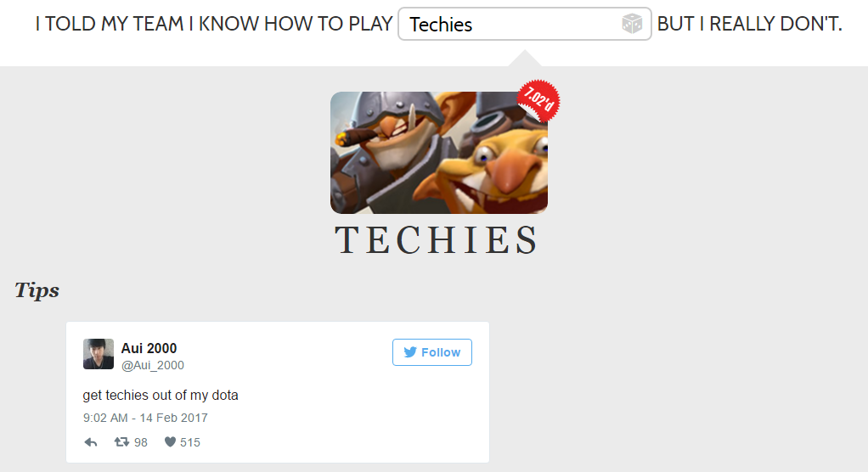Click the tweet text about techies
This screenshot has height=472, width=868.
click(161, 395)
